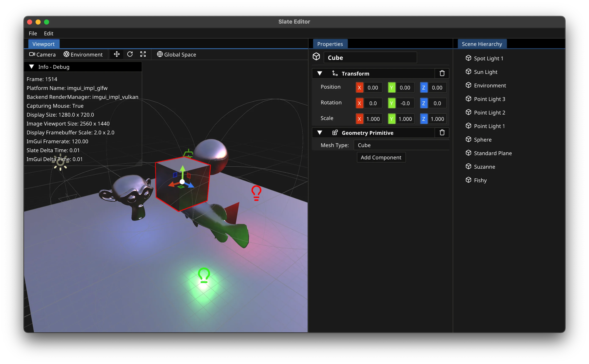The width and height of the screenshot is (589, 364).
Task: Select Point Light 3 in Scene Hierarchy
Action: 489,99
